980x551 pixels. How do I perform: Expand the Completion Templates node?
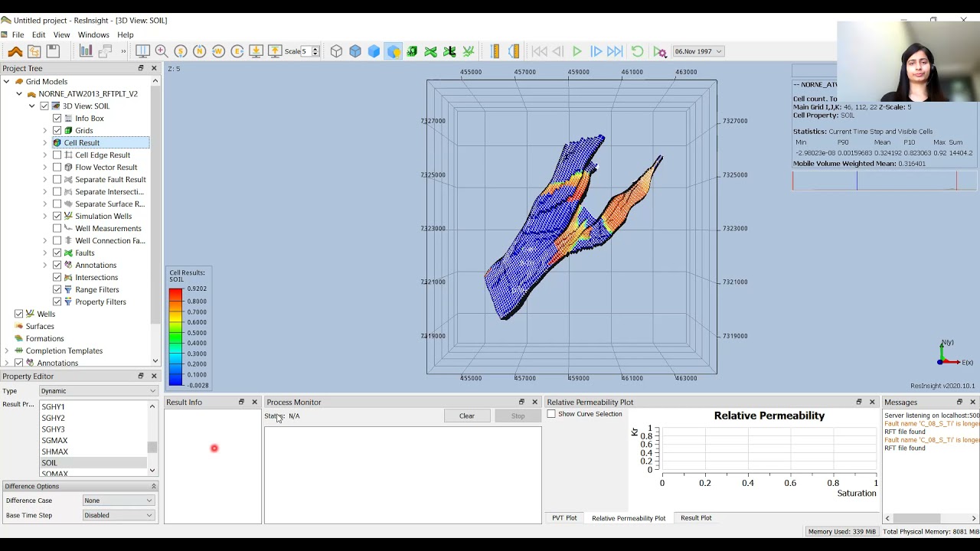coord(7,350)
